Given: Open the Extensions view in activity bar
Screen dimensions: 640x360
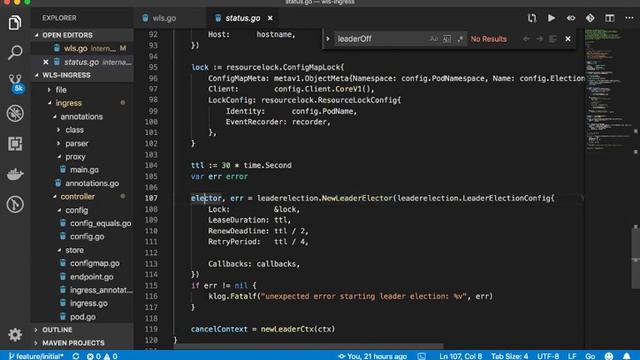Looking at the screenshot, I should (x=15, y=144).
